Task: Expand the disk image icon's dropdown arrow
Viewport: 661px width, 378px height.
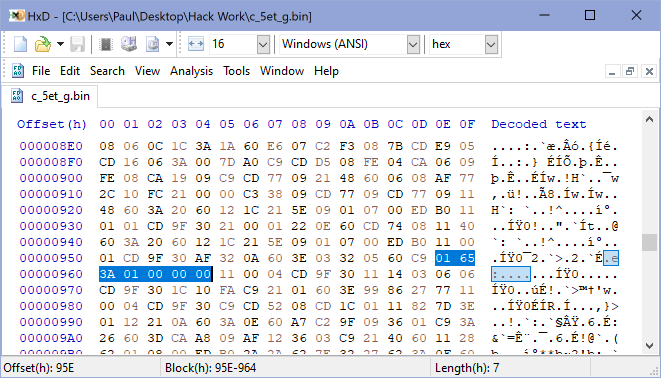Action: pos(169,44)
